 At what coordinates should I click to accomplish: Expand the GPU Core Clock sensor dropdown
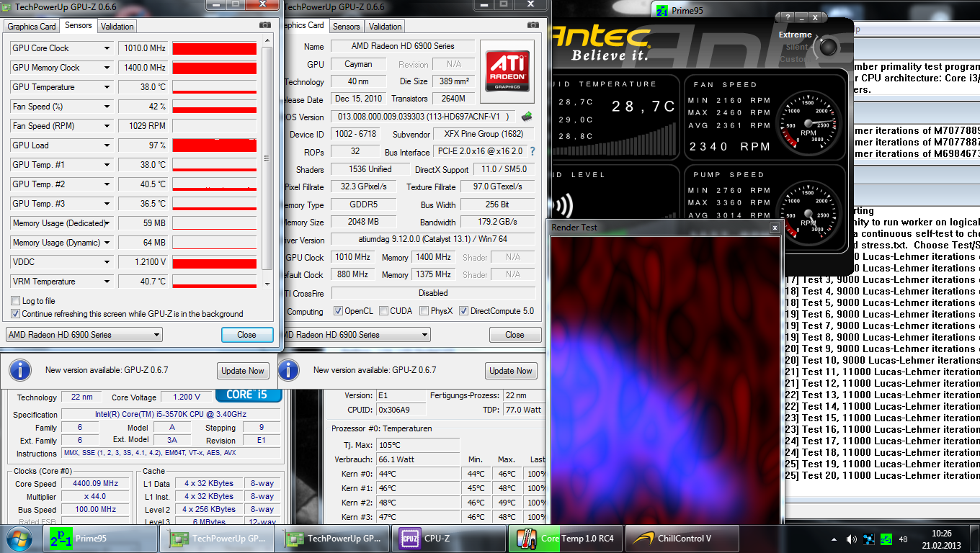(107, 48)
